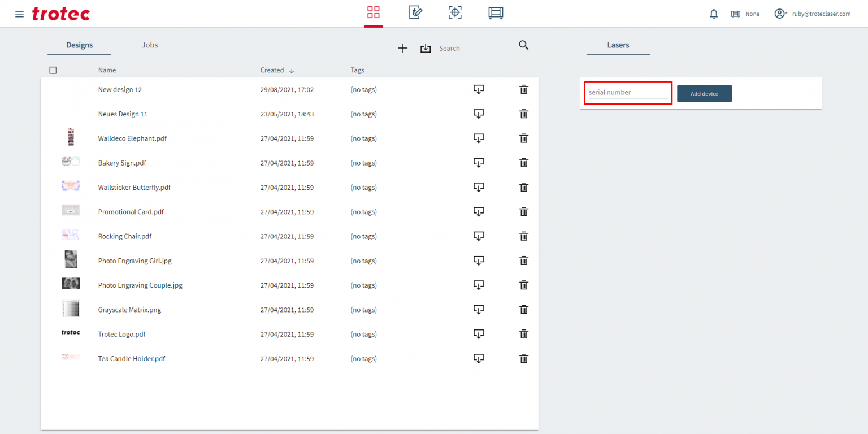The image size is (868, 434).
Task: Open the Prepare positioning icon
Action: click(455, 13)
